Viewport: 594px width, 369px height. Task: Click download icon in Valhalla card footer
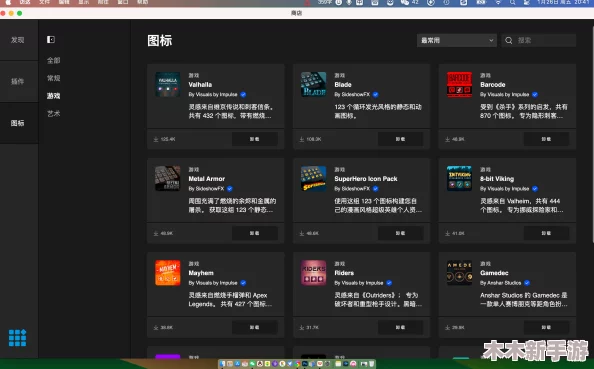156,139
